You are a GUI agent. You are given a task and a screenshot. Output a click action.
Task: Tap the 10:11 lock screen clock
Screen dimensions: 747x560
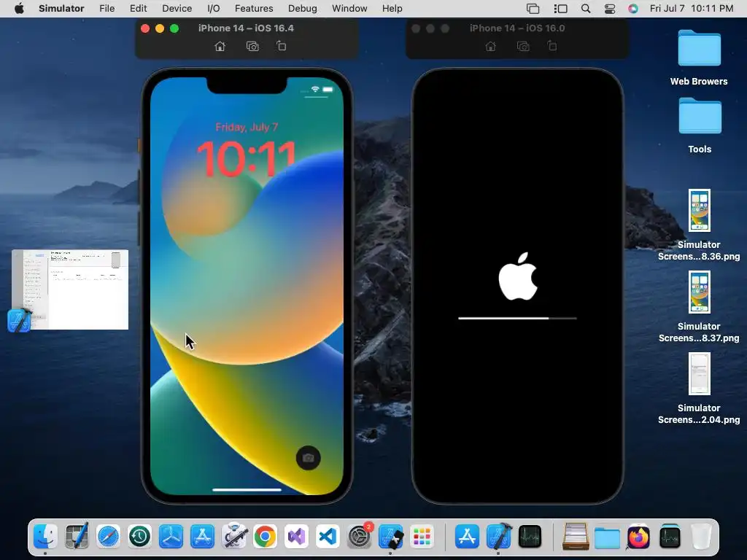[x=247, y=158]
